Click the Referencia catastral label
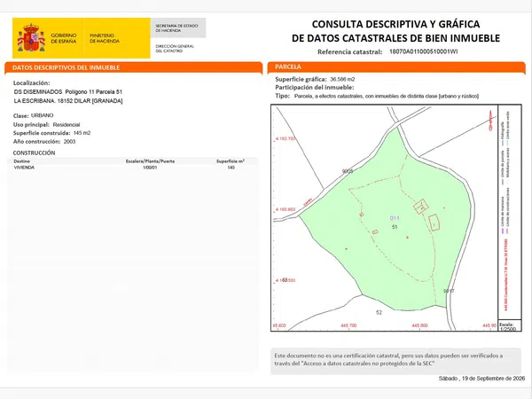 pyautogui.click(x=350, y=52)
